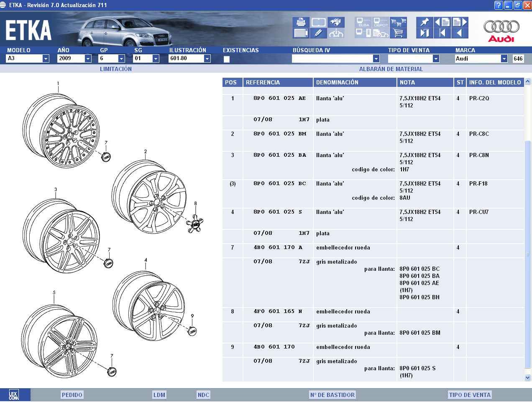This screenshot has height=402, width=532.
Task: Launch the ELSA link icon
Action: 363,22
